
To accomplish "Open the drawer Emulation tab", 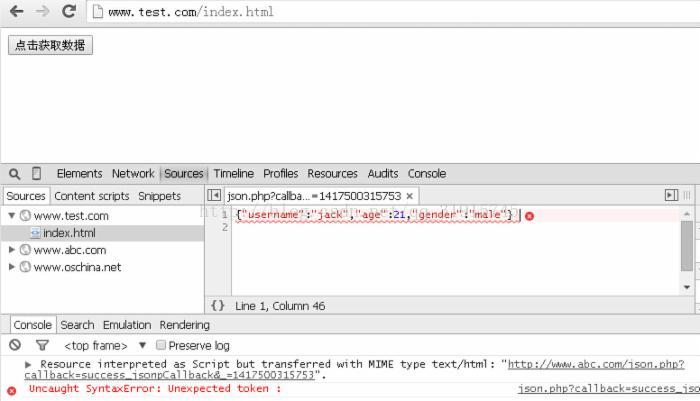I will click(x=127, y=325).
